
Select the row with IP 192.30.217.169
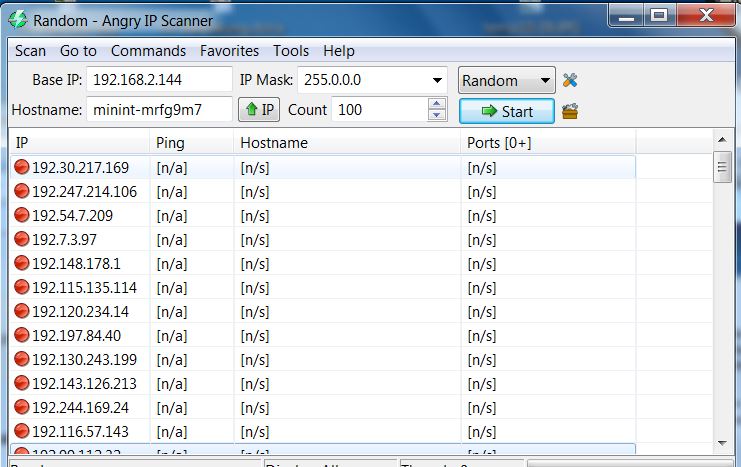point(323,167)
